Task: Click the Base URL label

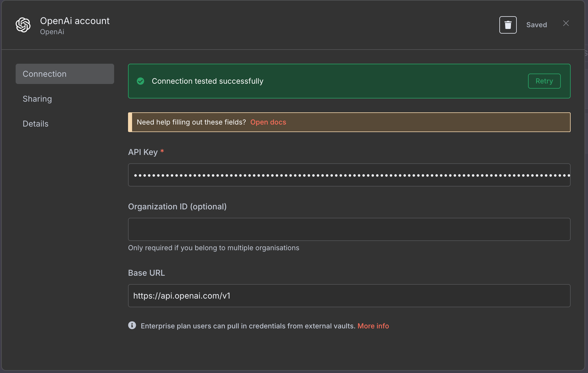Action: (147, 273)
